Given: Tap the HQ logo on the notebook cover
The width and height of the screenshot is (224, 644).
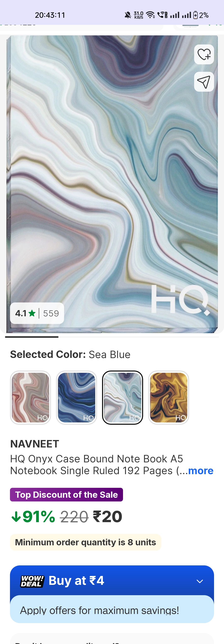Looking at the screenshot, I should click(180, 300).
